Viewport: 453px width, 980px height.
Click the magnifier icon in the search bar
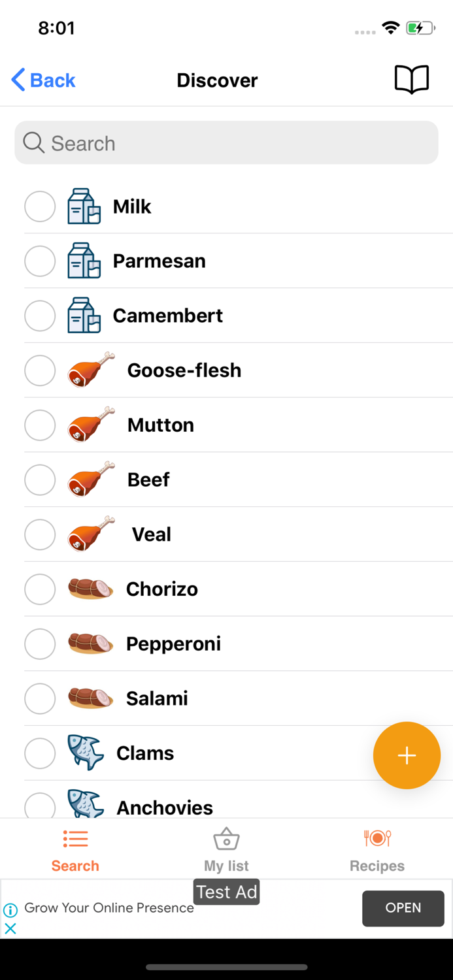pos(33,142)
